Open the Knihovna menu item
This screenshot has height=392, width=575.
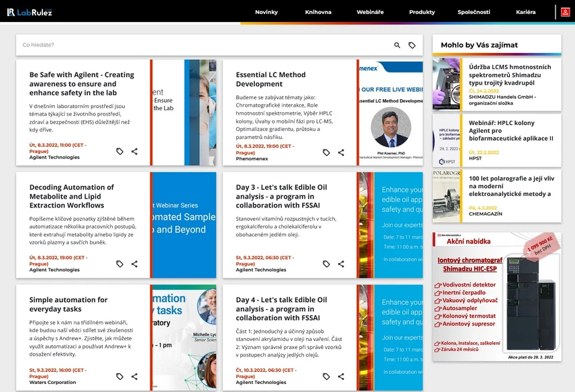point(318,12)
